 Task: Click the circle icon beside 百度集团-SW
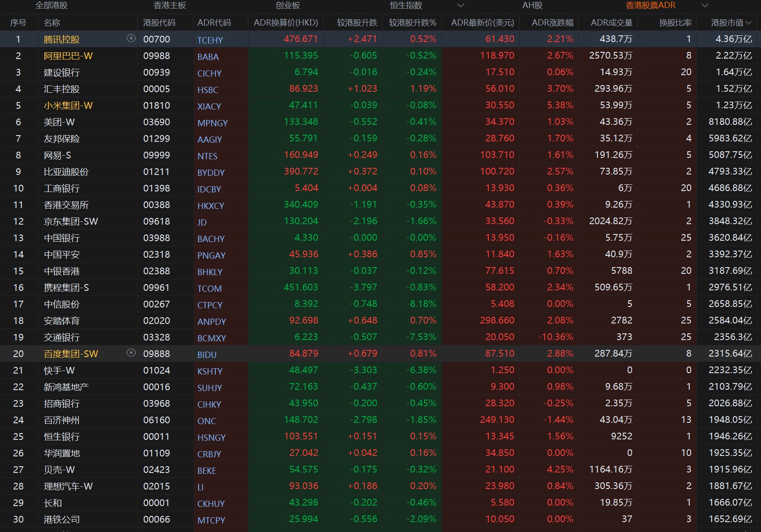coord(131,353)
